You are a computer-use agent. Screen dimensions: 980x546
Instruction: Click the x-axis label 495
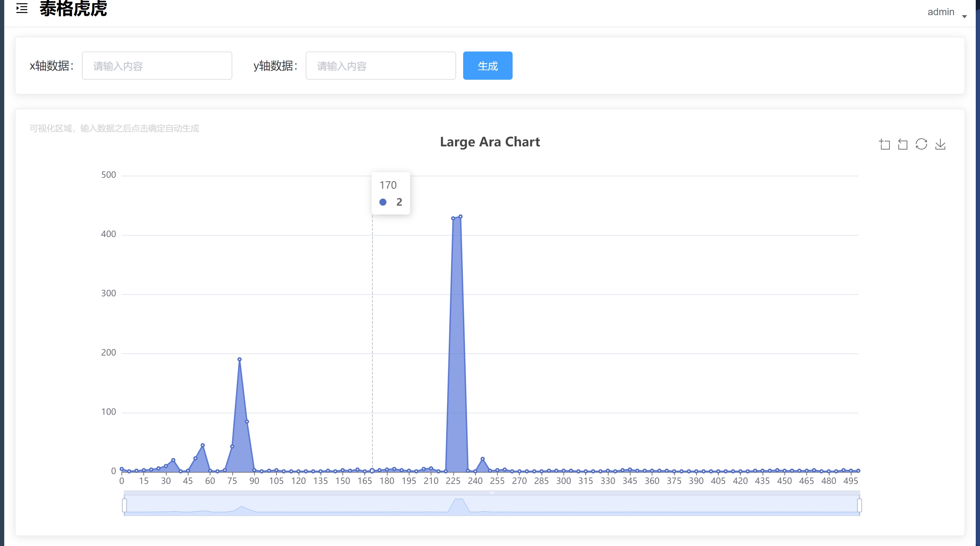point(851,481)
